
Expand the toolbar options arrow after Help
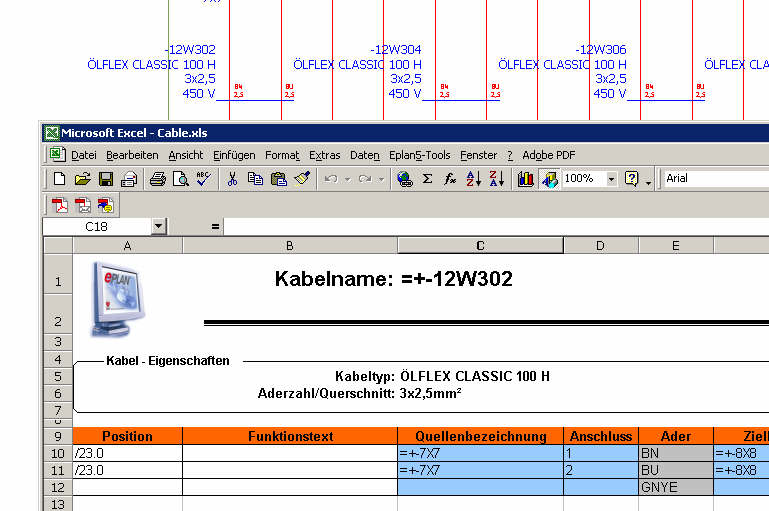click(648, 183)
